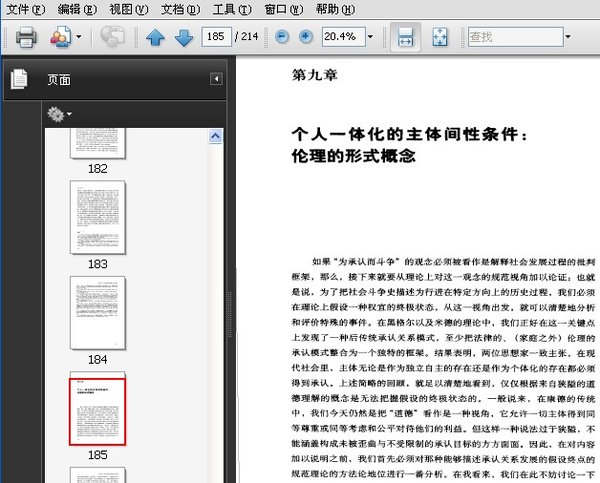Open the find options dropdown arrow

(567, 37)
